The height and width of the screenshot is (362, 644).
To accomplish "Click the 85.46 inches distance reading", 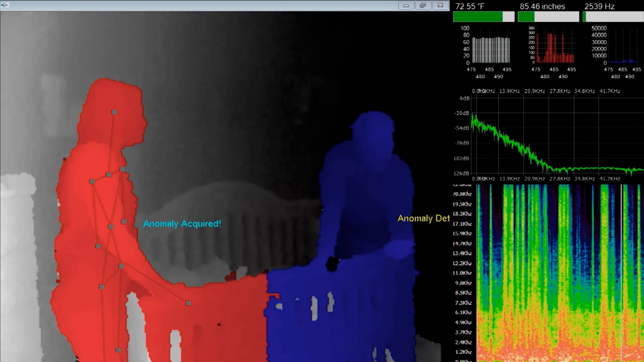I will coord(542,6).
